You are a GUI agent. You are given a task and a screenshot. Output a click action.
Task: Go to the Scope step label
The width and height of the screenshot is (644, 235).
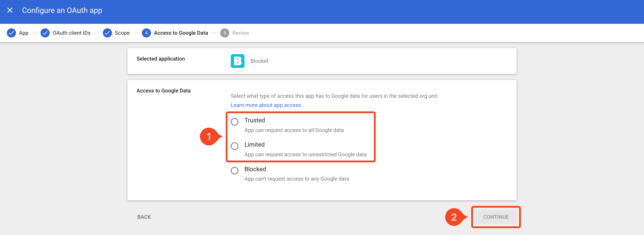[122, 33]
